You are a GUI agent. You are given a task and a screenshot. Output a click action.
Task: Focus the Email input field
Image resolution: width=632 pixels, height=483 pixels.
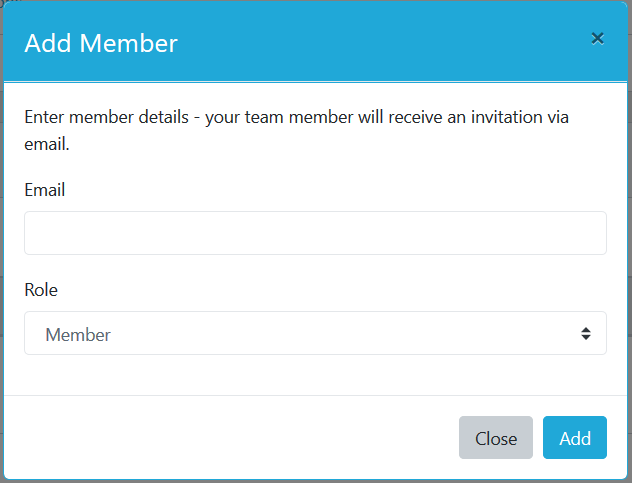click(315, 233)
